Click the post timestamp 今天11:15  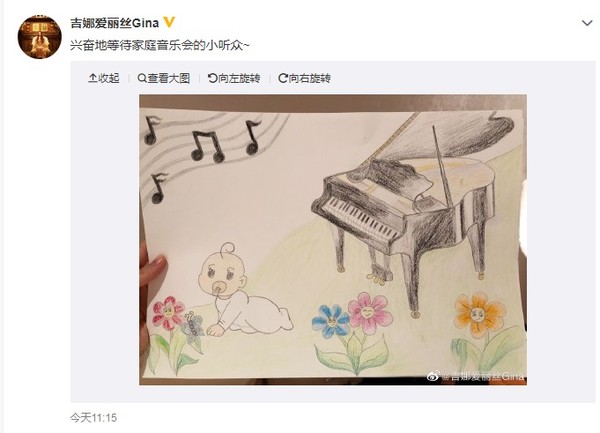click(93, 417)
